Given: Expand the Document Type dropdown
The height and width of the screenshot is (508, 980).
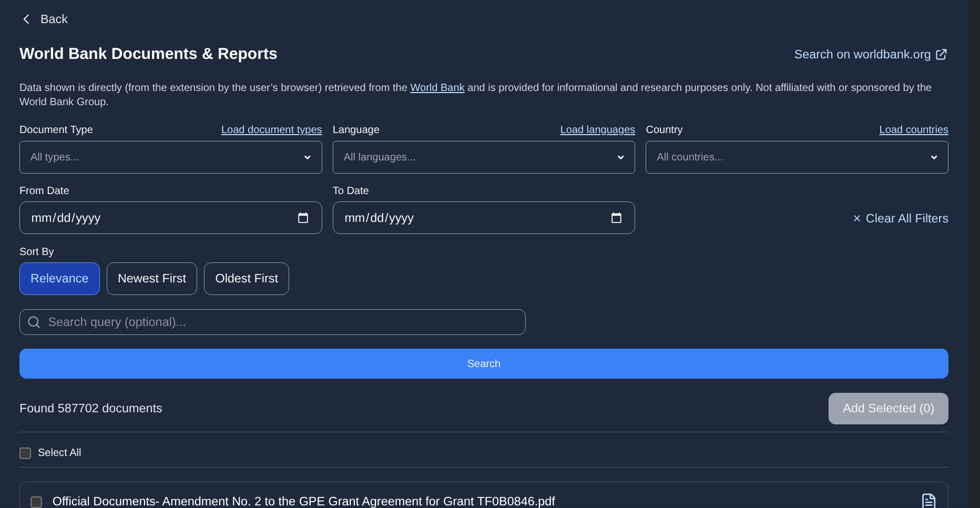Looking at the screenshot, I should (x=170, y=157).
